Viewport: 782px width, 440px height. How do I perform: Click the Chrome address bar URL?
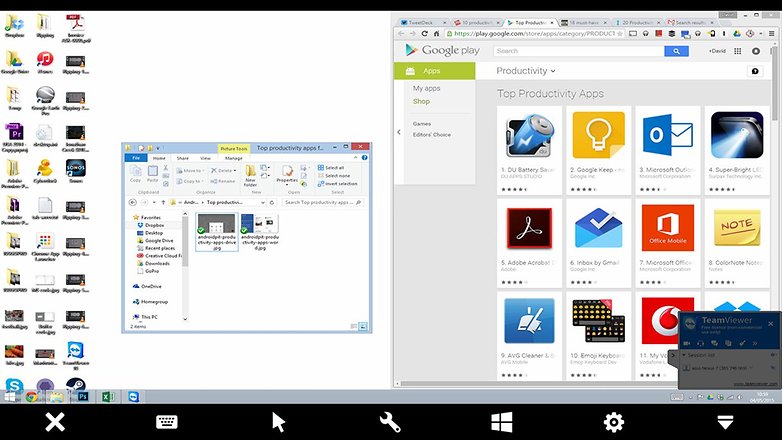tap(534, 33)
